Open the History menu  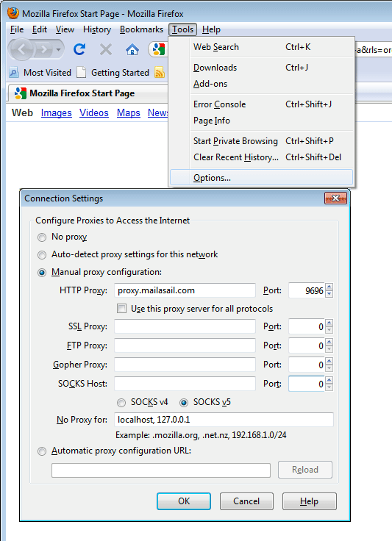click(x=97, y=29)
